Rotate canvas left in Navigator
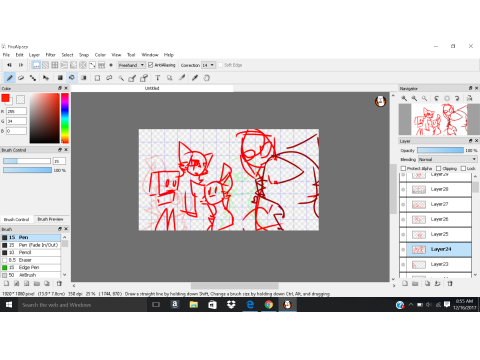 point(437,98)
